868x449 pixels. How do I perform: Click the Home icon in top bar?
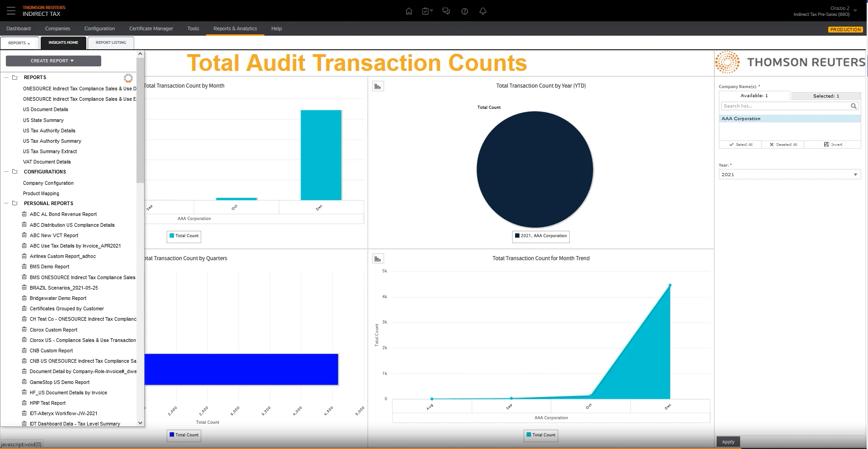[408, 11]
